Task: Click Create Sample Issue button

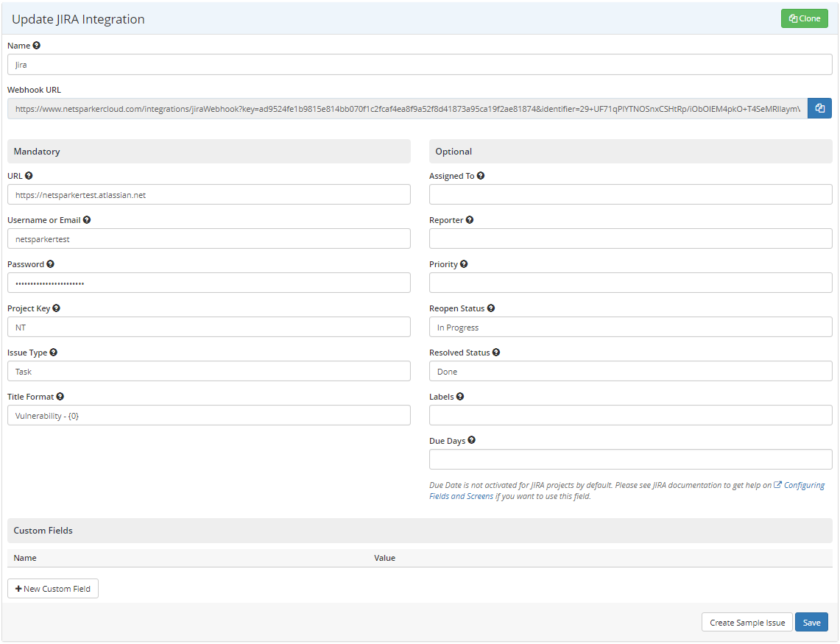Action: point(747,622)
